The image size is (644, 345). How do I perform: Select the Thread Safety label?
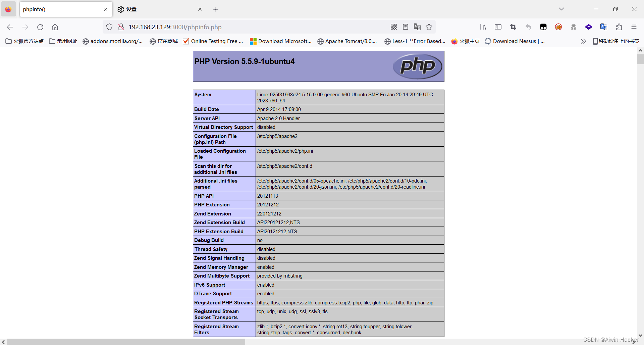click(211, 249)
